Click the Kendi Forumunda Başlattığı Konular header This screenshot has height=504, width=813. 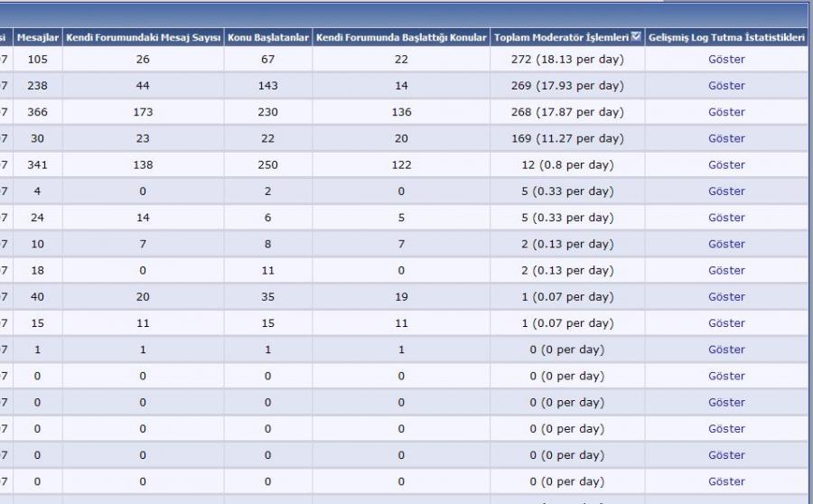[x=401, y=37]
